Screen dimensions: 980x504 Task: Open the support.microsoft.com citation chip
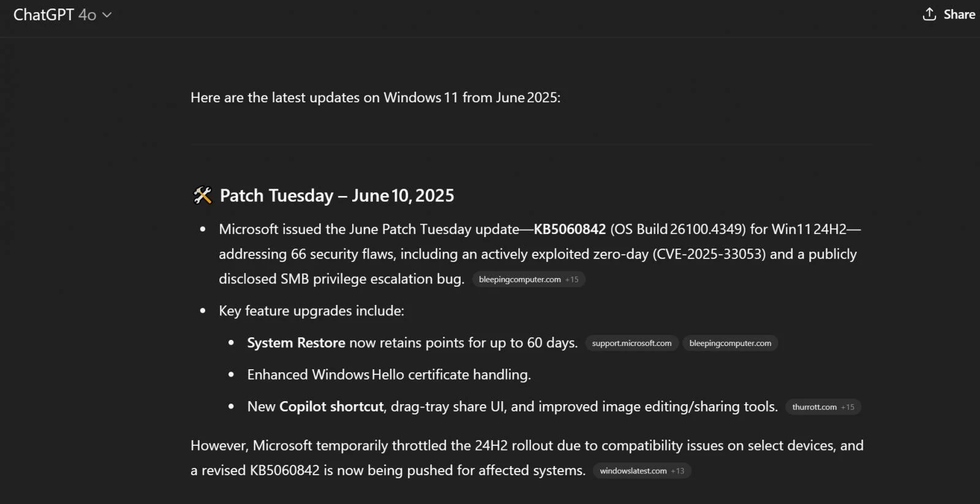coord(631,343)
